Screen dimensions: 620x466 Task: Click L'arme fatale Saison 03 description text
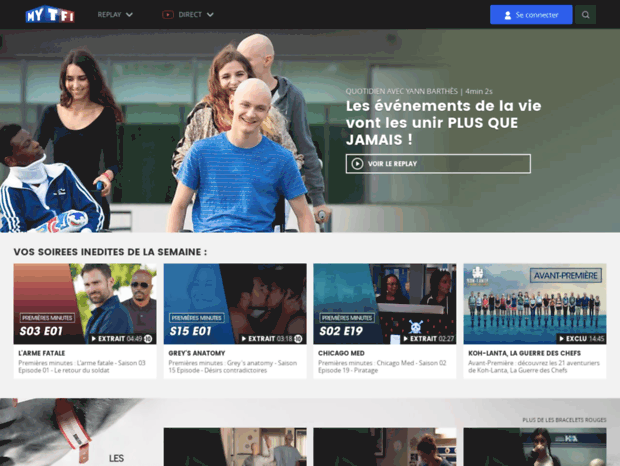pos(82,366)
